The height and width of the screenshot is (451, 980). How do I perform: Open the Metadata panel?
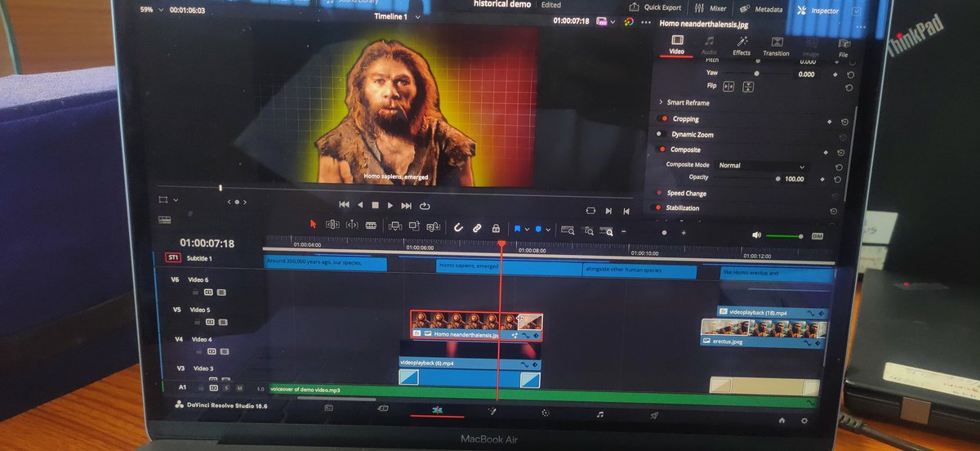[x=760, y=9]
